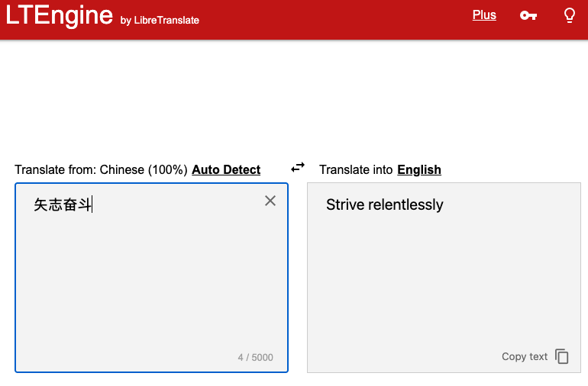
Task: Click the 'Copy text' label
Action: tap(525, 356)
